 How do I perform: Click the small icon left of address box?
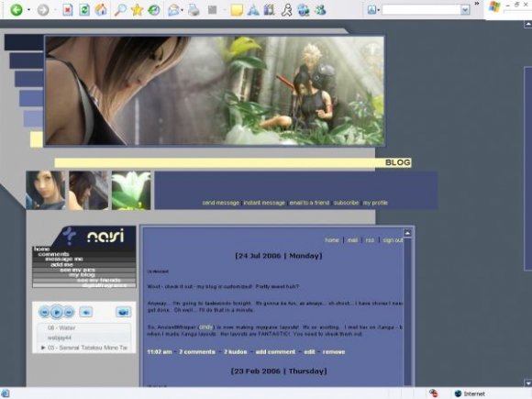pos(371,10)
